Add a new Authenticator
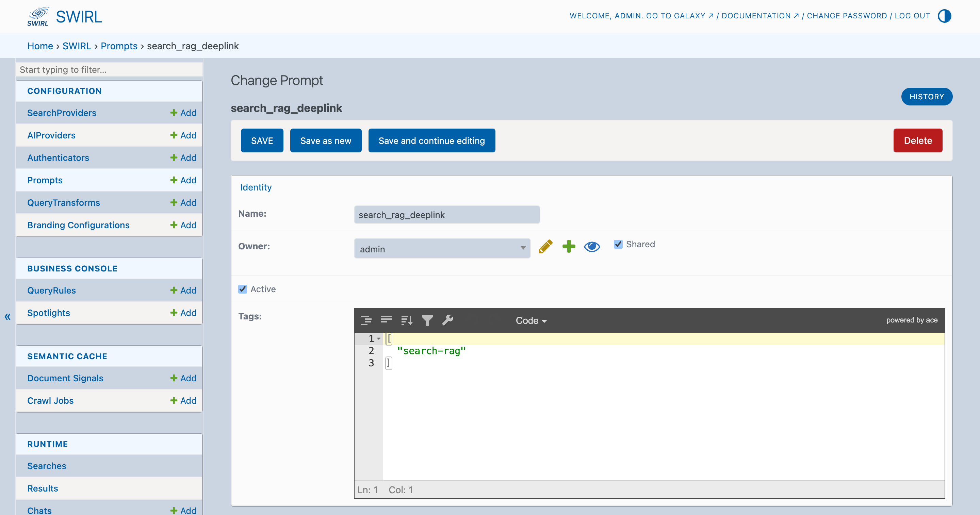980x515 pixels. coord(183,158)
